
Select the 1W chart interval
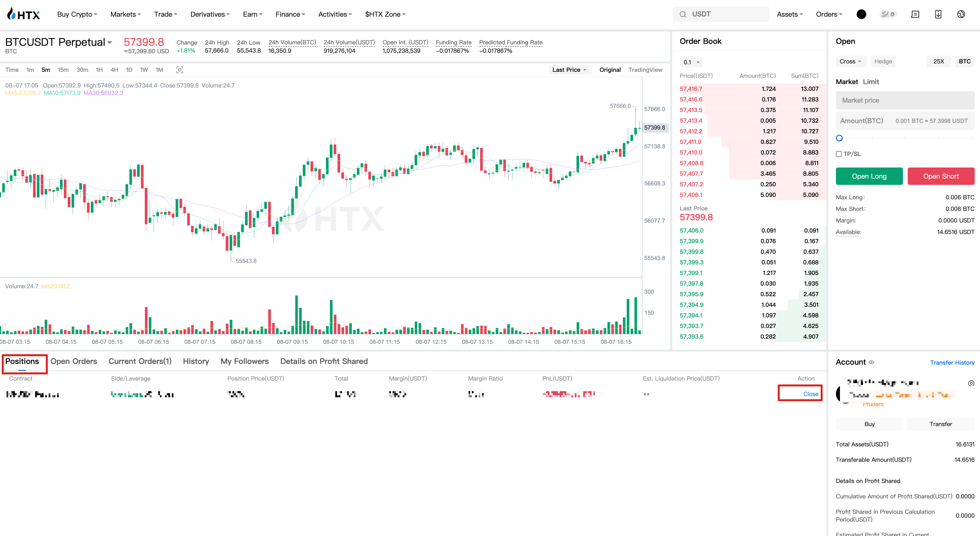point(144,70)
